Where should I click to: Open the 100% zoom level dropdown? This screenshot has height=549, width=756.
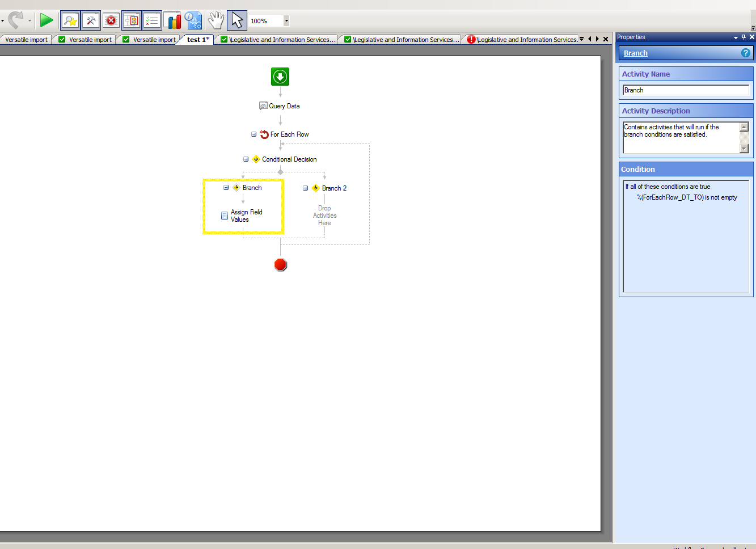tap(286, 21)
